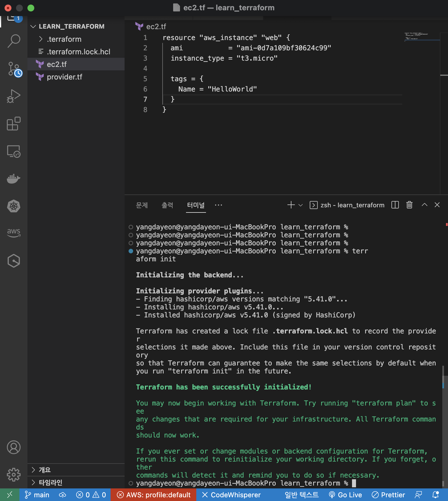
Task: Maximize the panel size chevron
Action: 425,205
